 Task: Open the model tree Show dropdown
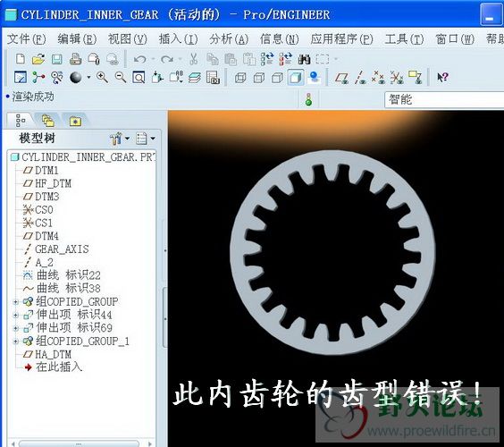click(x=120, y=139)
